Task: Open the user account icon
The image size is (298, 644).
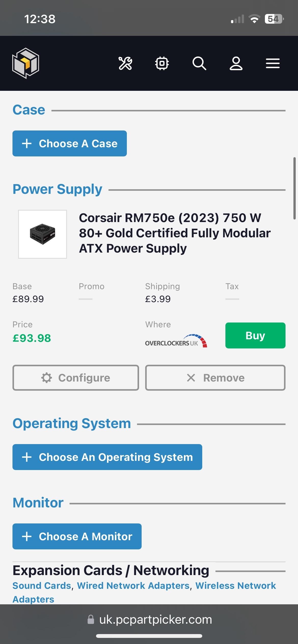Action: [x=236, y=63]
